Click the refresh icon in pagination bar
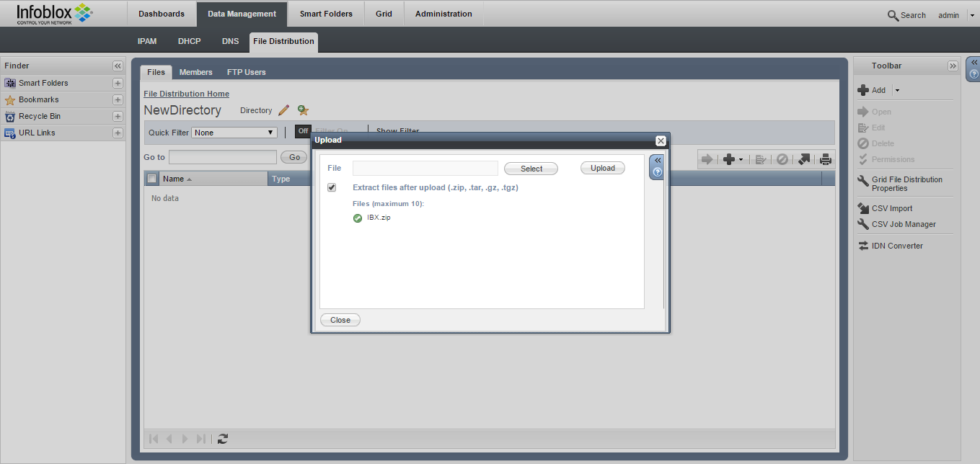The image size is (980, 464). click(x=223, y=438)
